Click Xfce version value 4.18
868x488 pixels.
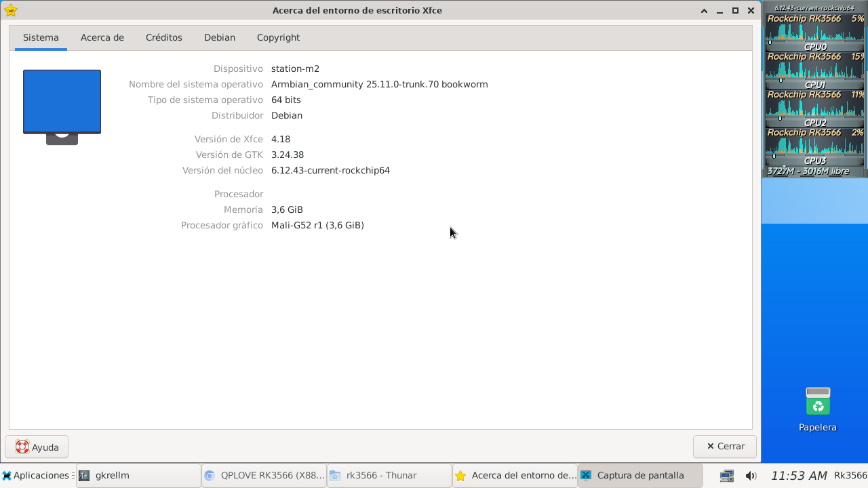[x=281, y=139]
